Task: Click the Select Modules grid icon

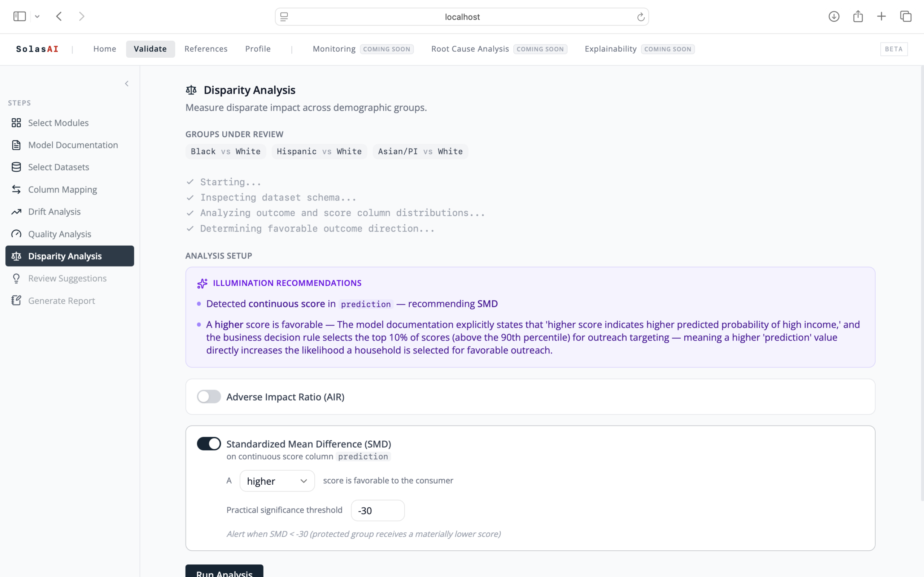Action: pos(16,123)
